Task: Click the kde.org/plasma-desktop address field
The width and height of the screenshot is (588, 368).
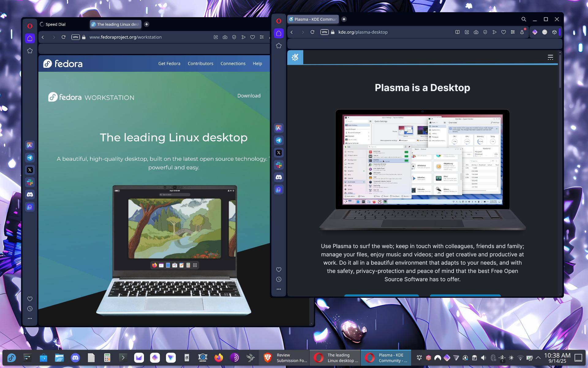Action: coord(363,32)
